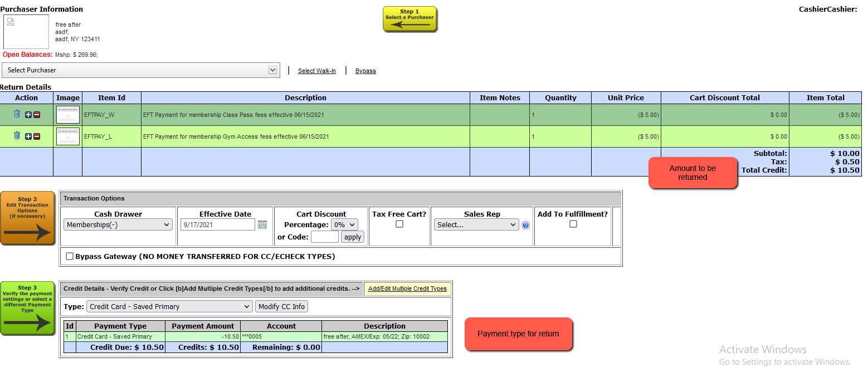
Task: Delete the EFTPAY_W row with trash icon
Action: 17,114
